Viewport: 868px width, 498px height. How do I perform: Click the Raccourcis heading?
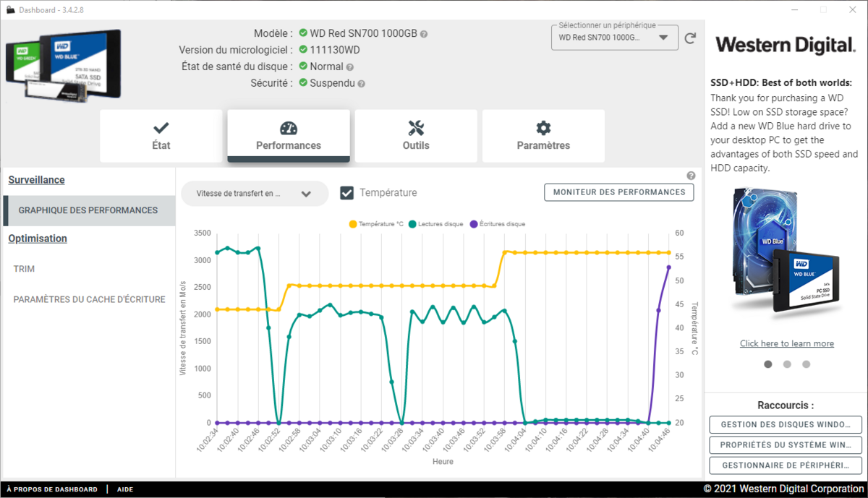click(786, 405)
